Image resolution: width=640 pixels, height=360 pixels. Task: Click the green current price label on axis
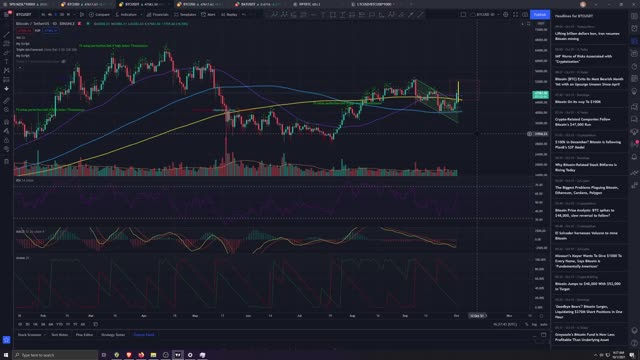tap(540, 95)
